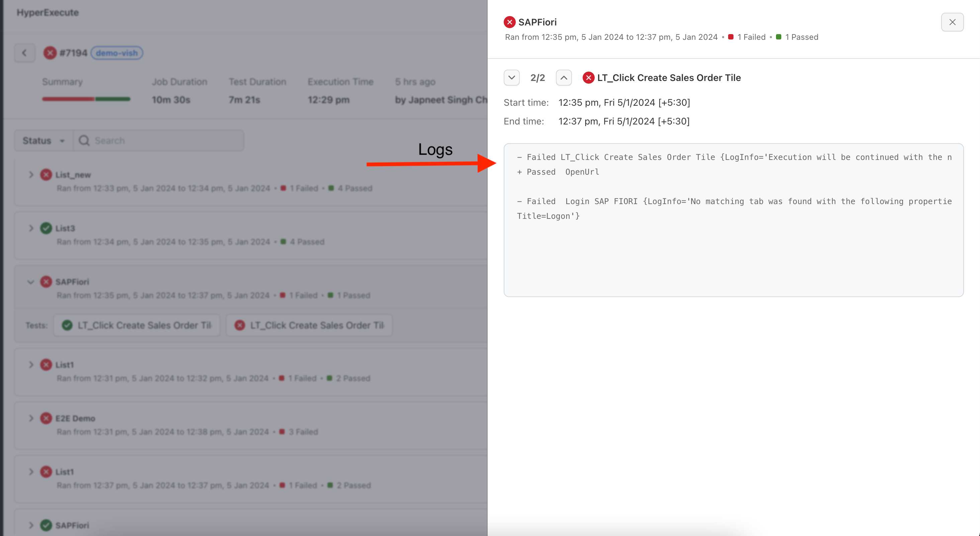Image resolution: width=980 pixels, height=536 pixels.
Task: Click passed status icon of List3
Action: [46, 228]
